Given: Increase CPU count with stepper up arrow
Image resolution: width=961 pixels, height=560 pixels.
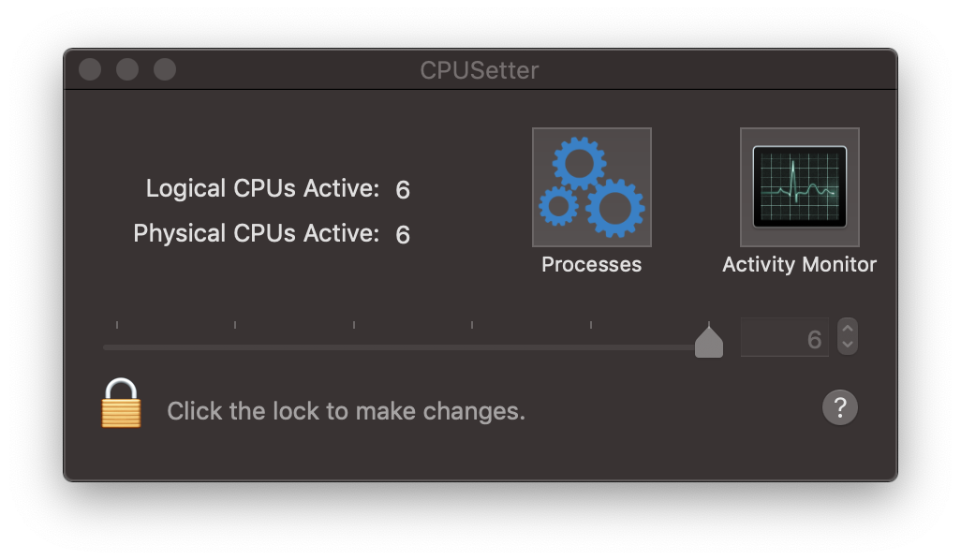Looking at the screenshot, I should coord(847,328).
